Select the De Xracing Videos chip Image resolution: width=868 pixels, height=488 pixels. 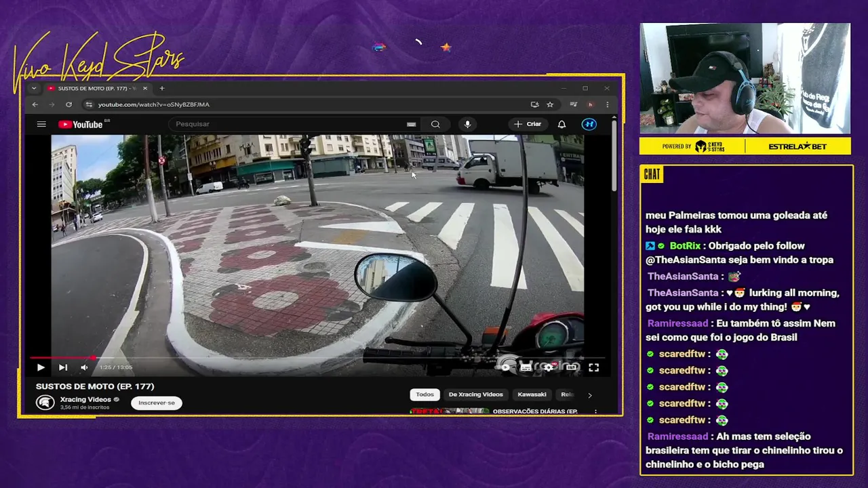pyautogui.click(x=476, y=394)
